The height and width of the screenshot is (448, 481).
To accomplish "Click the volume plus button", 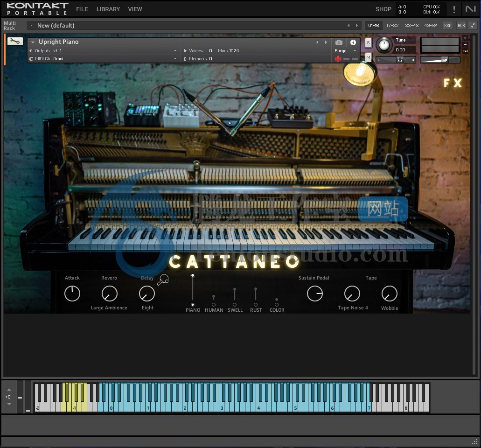I will click(457, 60).
